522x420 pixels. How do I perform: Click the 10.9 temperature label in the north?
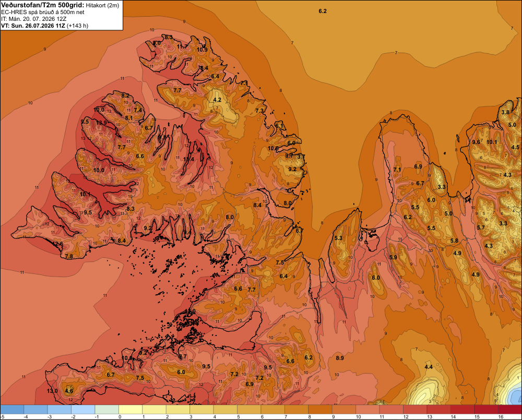[202, 50]
